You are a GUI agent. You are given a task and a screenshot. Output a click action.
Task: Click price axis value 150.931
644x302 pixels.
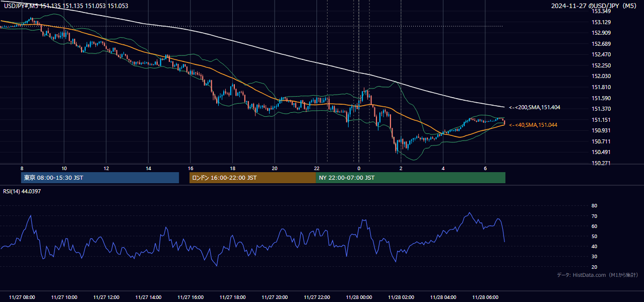coord(601,130)
